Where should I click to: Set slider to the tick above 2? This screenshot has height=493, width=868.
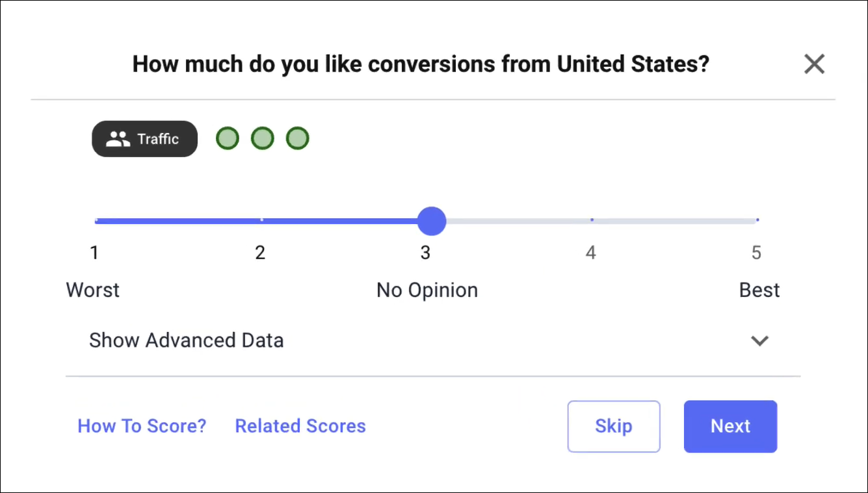(261, 220)
